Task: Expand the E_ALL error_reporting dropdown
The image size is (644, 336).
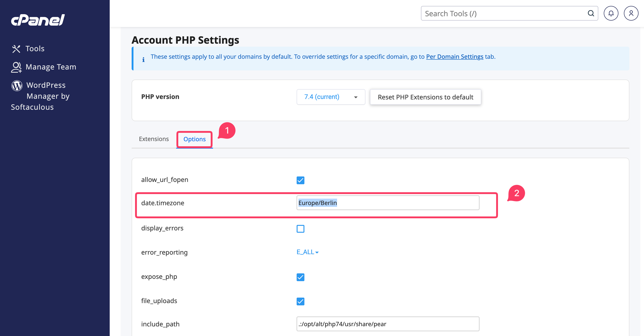Action: click(x=308, y=252)
